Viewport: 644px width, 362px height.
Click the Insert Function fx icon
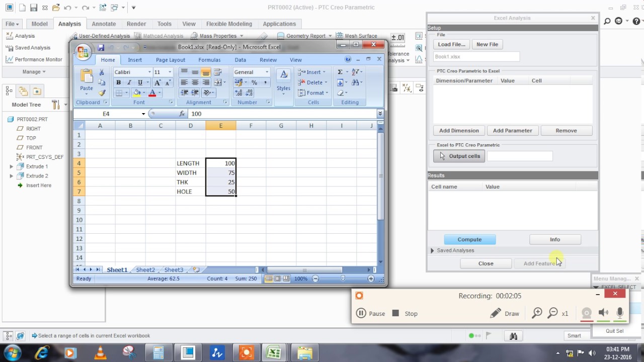click(x=182, y=114)
